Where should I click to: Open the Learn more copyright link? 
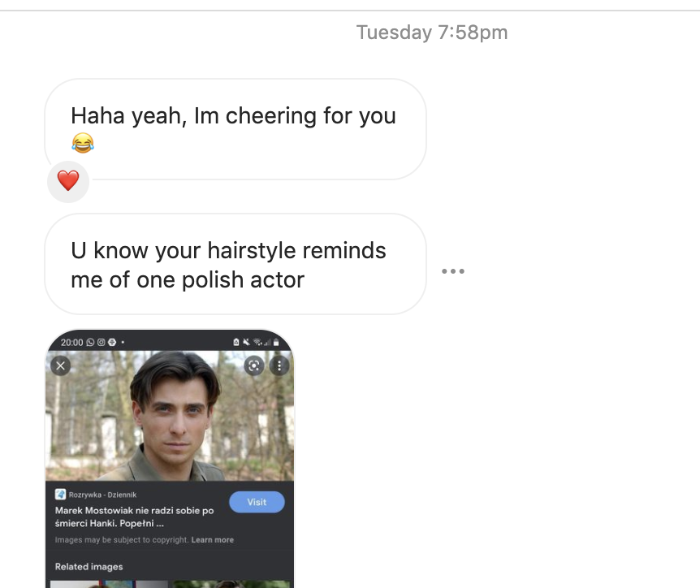coord(213,540)
